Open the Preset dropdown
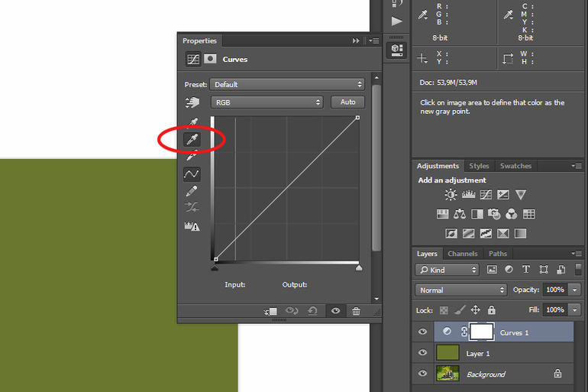This screenshot has width=588, height=392. 288,85
